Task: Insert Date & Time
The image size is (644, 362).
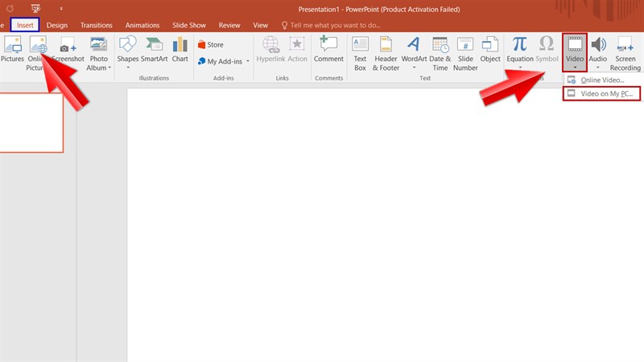Action: pos(440,53)
